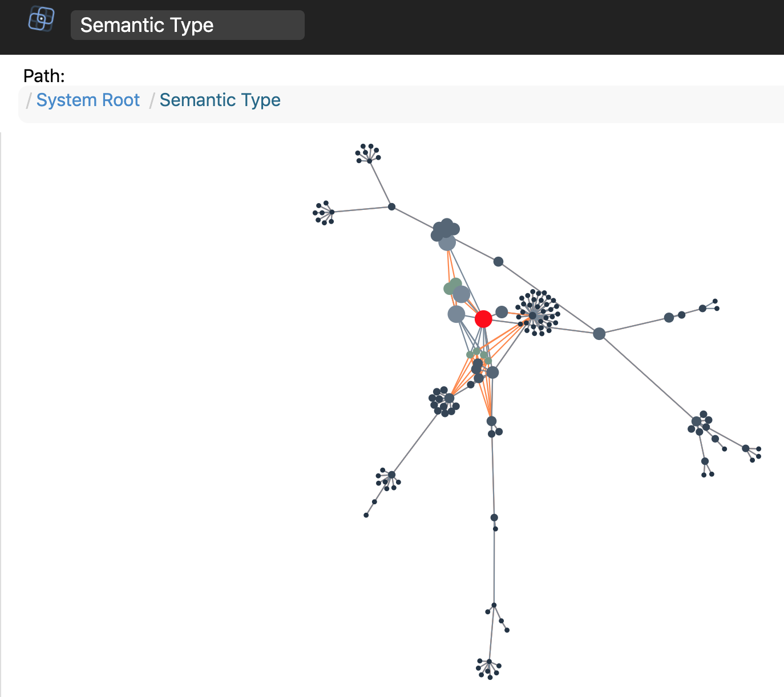Click the lone node between top cluster and right hub

(x=498, y=262)
